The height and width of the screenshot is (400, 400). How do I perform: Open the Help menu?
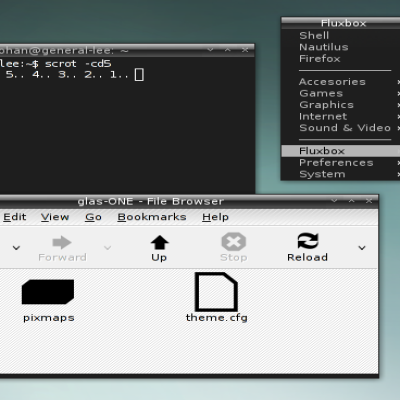(215, 217)
